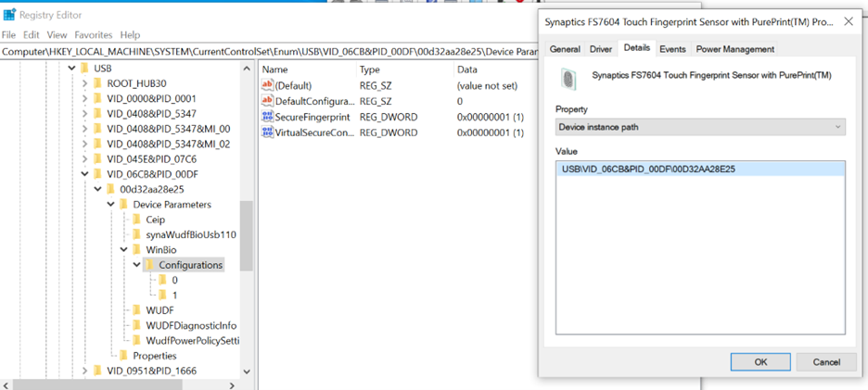This screenshot has height=390, width=868.
Task: Open the Favorites menu
Action: 94,35
